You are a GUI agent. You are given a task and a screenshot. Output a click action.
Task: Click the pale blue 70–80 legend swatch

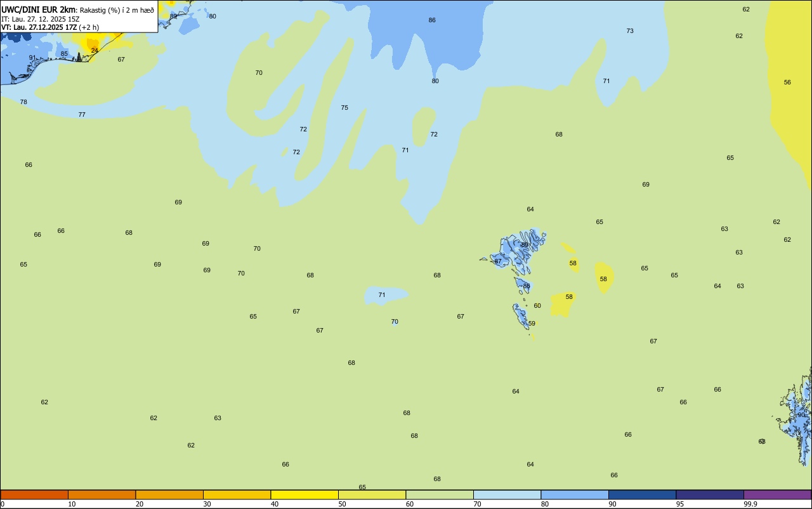coord(507,494)
